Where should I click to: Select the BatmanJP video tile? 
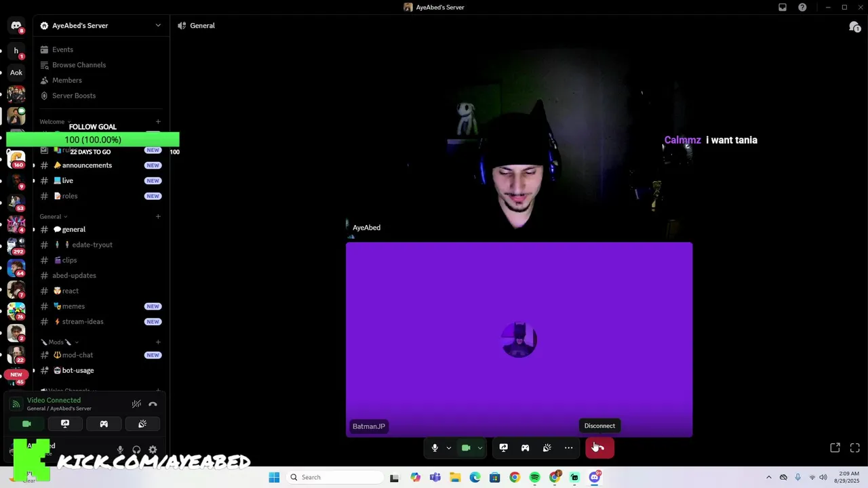tap(519, 340)
